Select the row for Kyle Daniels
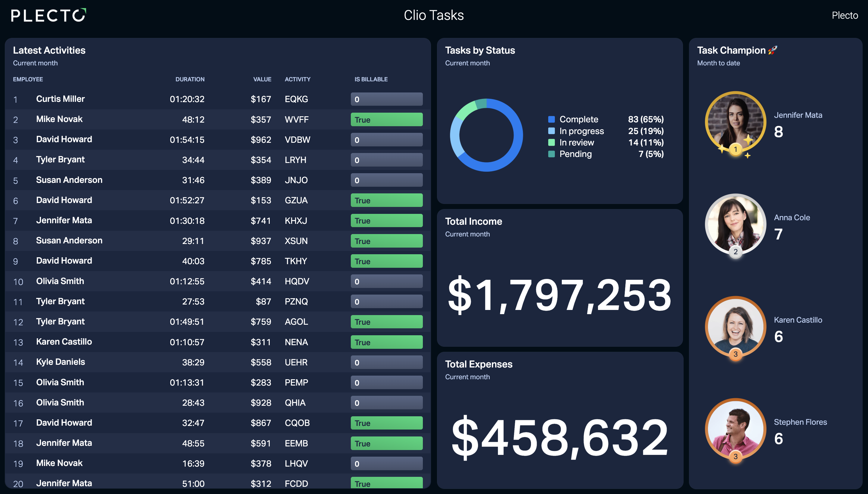The height and width of the screenshot is (494, 868). (x=218, y=362)
